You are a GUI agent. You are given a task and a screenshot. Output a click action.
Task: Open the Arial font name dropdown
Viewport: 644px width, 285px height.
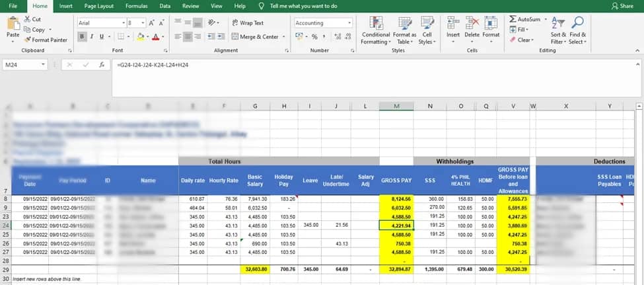click(x=122, y=22)
